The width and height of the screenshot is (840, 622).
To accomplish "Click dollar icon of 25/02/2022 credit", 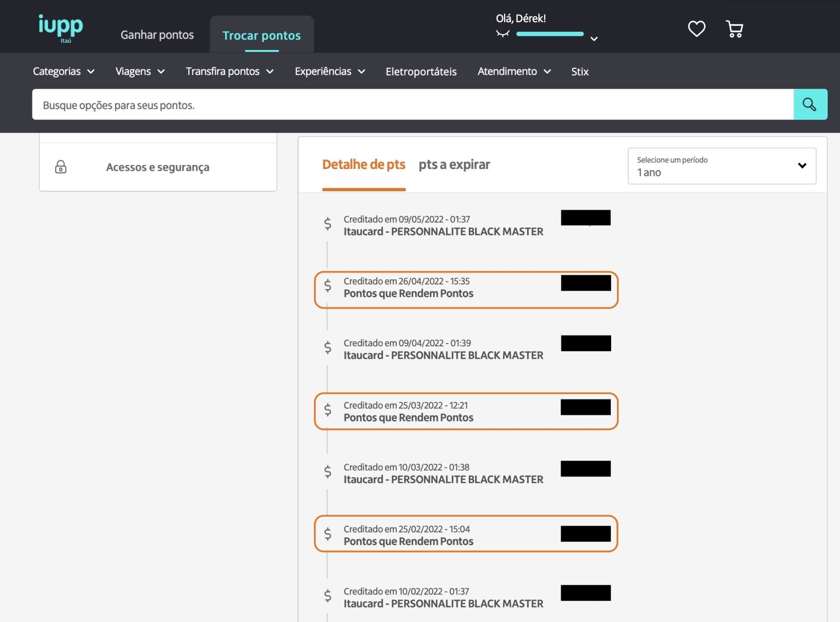I will (x=328, y=534).
